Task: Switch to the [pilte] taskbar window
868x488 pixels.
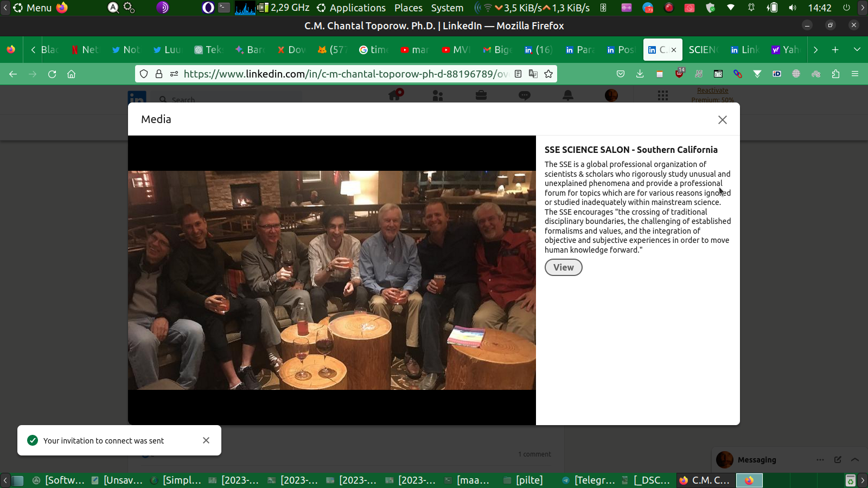Action: (524, 480)
